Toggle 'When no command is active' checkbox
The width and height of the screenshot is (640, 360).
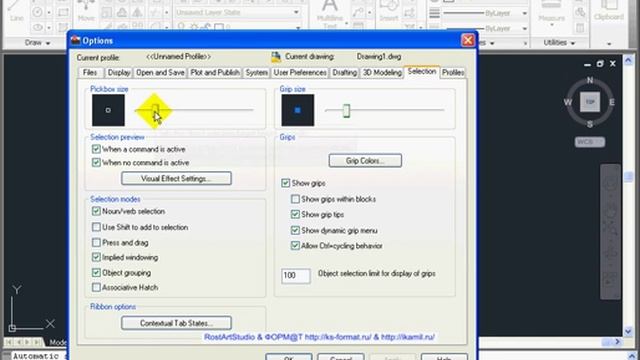(96, 162)
